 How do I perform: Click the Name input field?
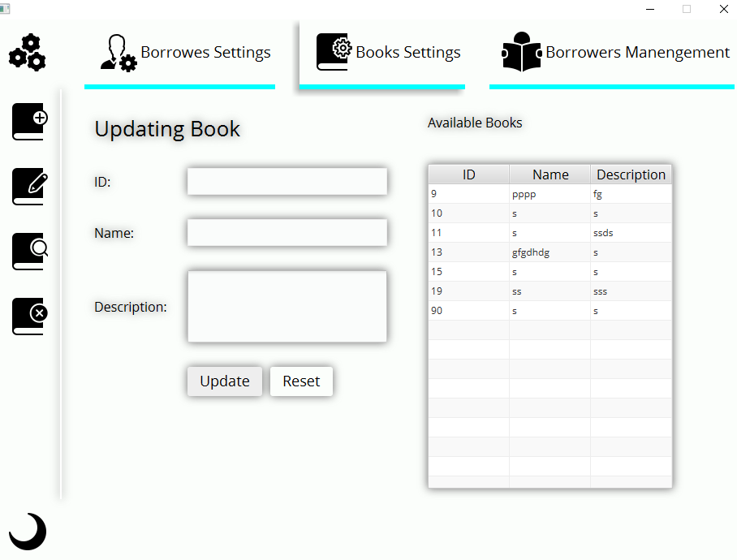pos(287,233)
